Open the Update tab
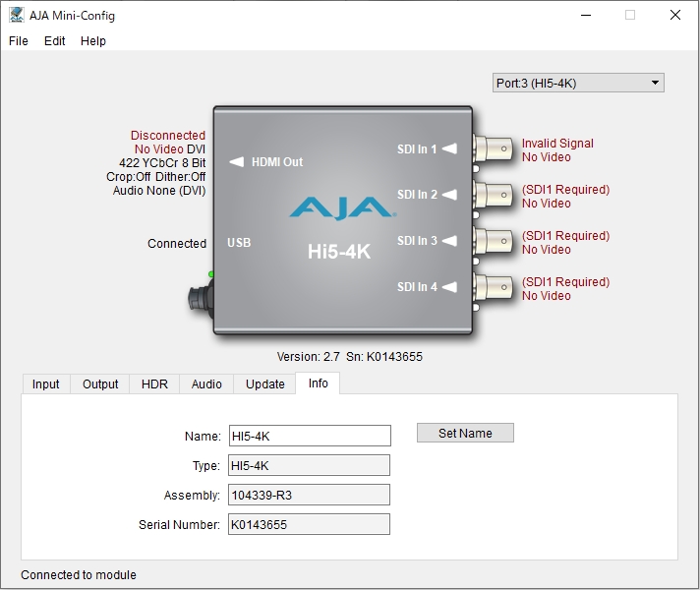This screenshot has width=700, height=590. click(264, 384)
